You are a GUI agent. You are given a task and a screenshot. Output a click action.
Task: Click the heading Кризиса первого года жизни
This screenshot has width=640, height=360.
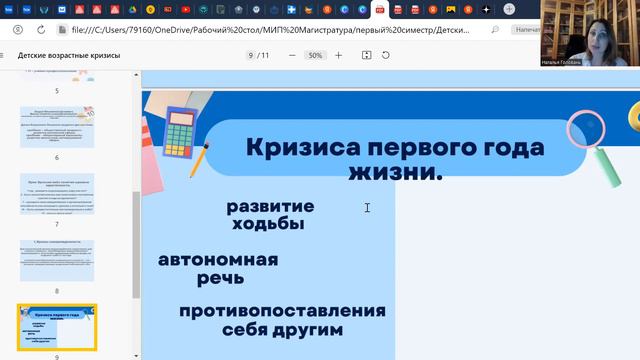pos(395,159)
